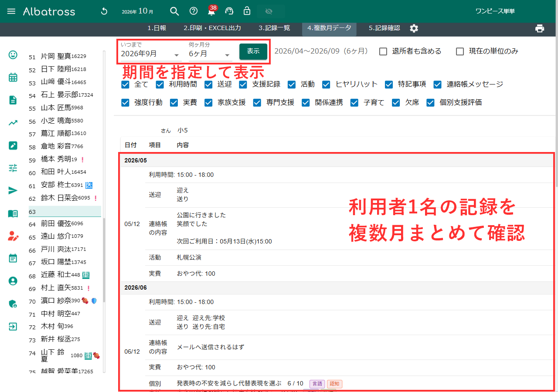Open settings gear next to 記録確認
Screen dimensions: 558x392
(x=414, y=28)
